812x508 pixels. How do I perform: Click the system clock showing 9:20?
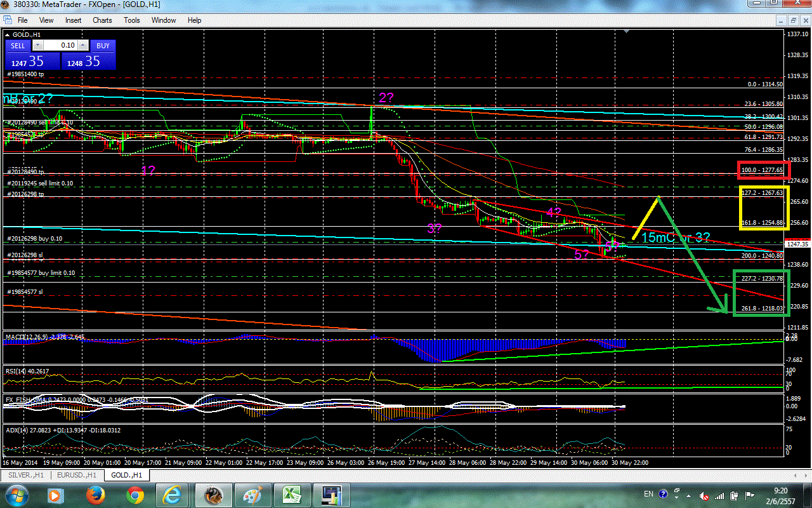click(781, 495)
